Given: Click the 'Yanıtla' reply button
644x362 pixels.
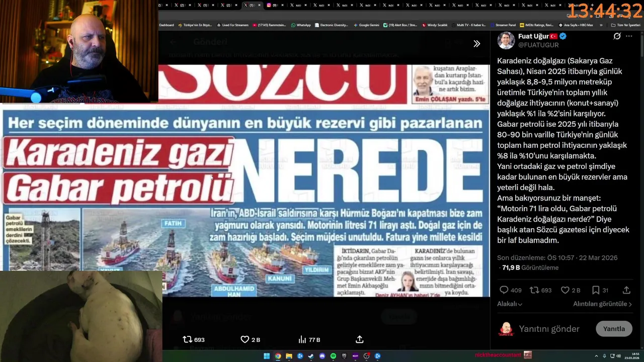Looking at the screenshot, I should pos(614,329).
